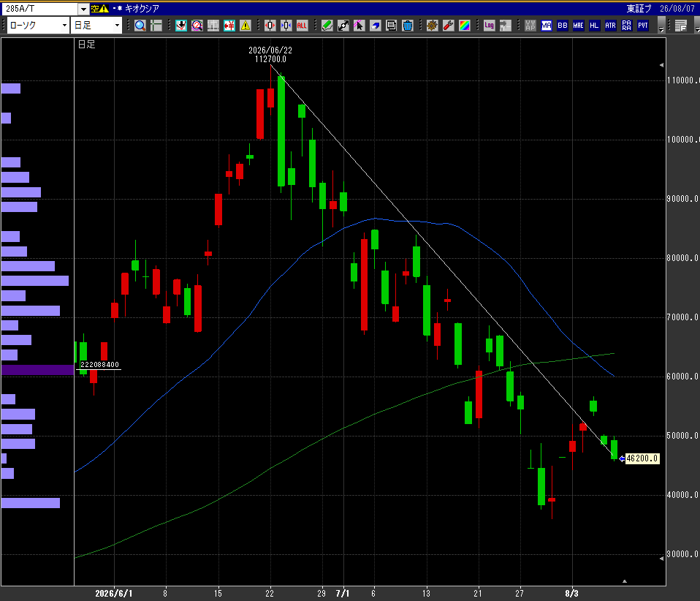
Task: Select the pointer-with-line select tool
Action: [359, 26]
